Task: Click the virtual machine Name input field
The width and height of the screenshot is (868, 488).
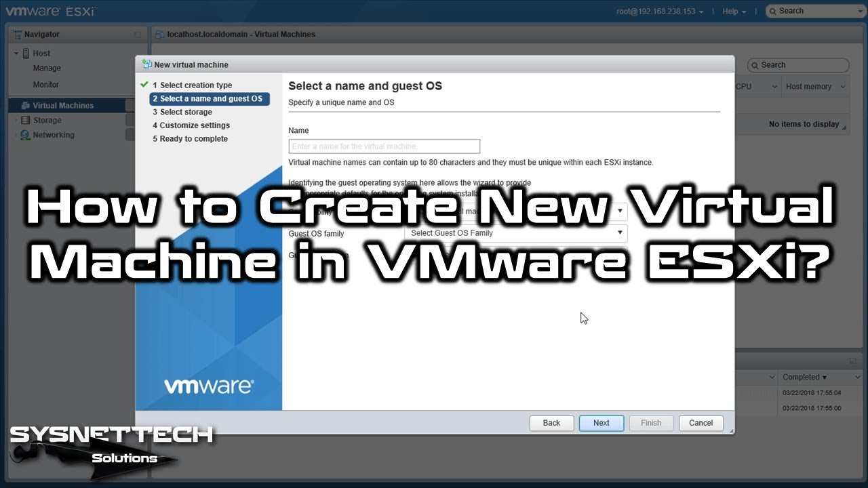Action: point(384,146)
